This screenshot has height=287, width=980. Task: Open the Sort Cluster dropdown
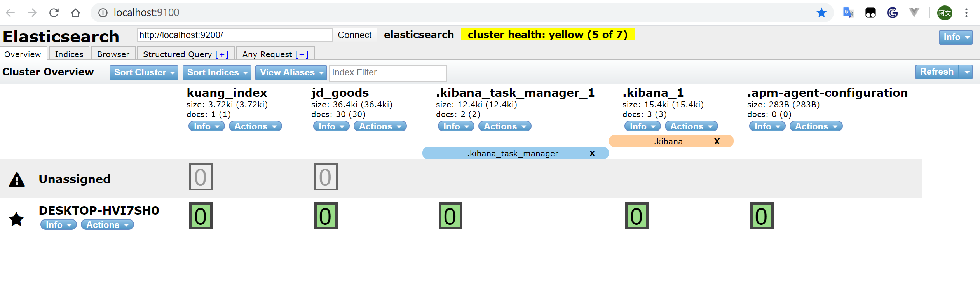143,72
